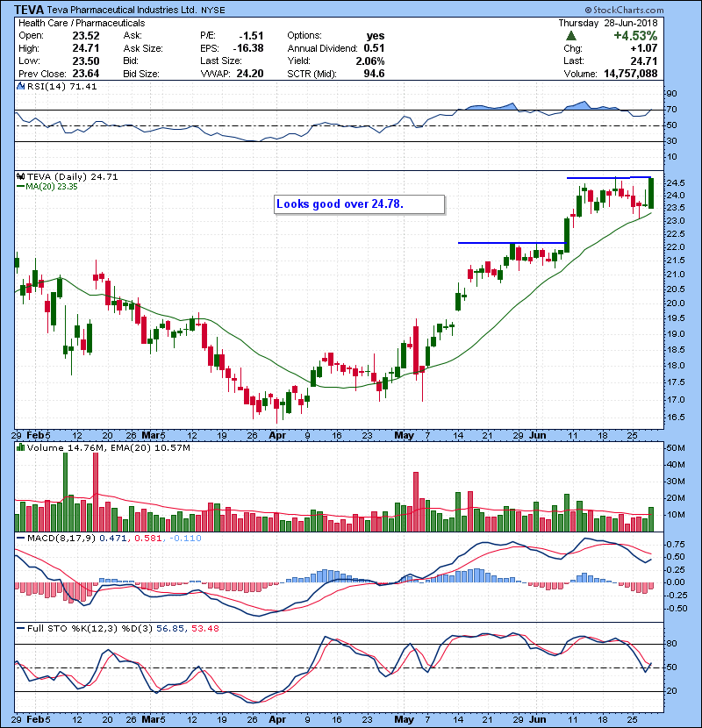
Task: Click the TEVA ticker symbol title
Action: coord(29,10)
